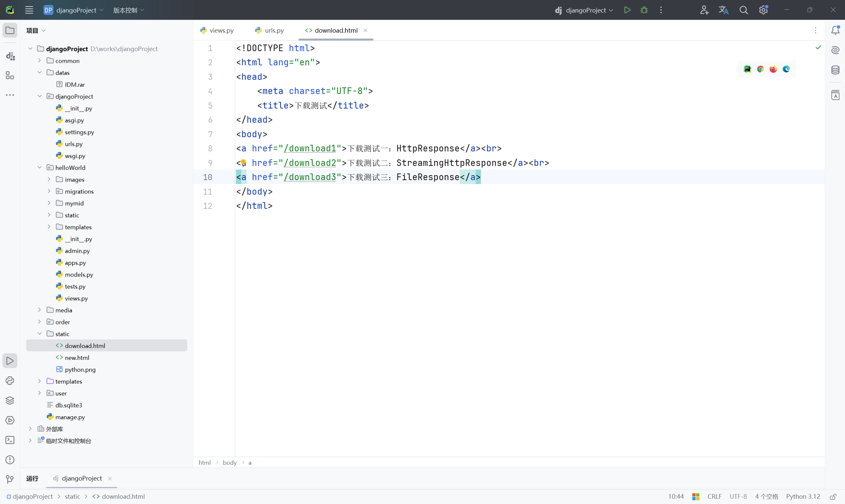
Task: Preview page in Firefox browser
Action: point(773,69)
